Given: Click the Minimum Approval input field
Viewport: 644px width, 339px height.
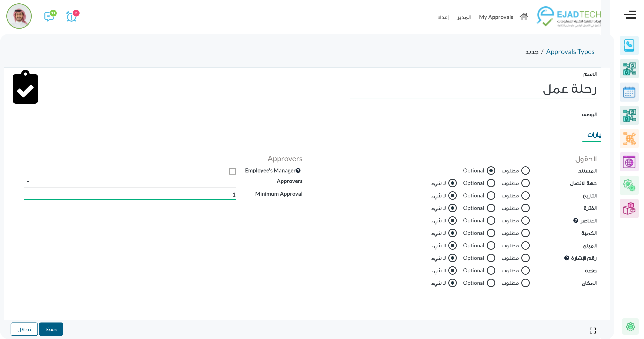Looking at the screenshot, I should pos(129,194).
